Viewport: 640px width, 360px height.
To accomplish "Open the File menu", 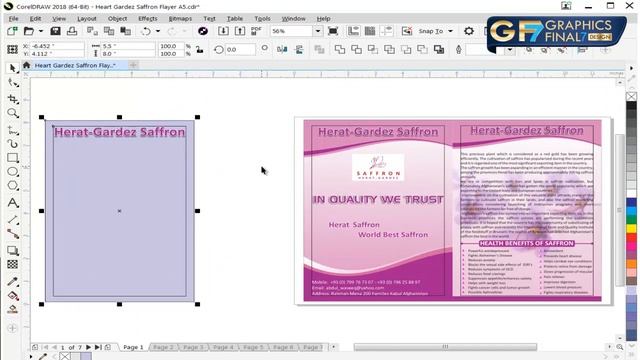I will coord(13,18).
